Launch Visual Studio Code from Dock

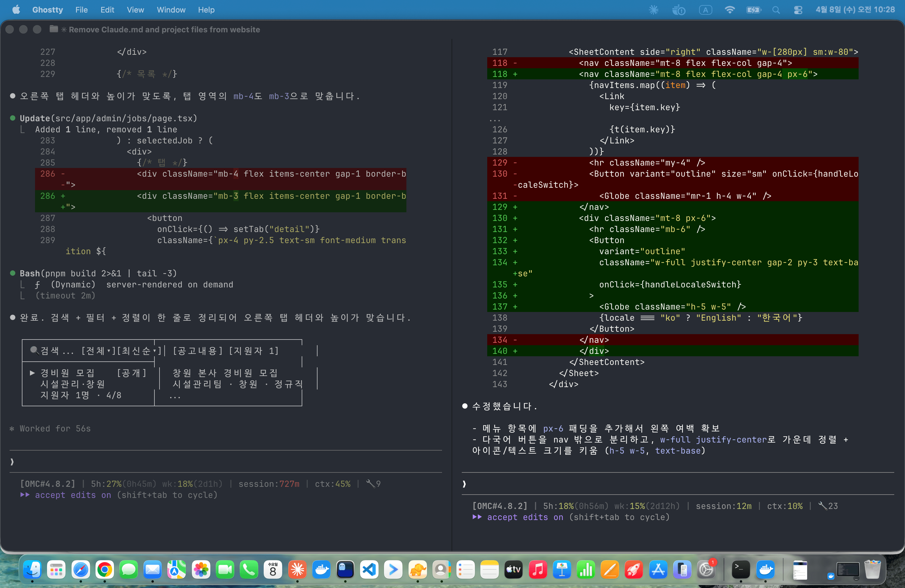pyautogui.click(x=369, y=570)
